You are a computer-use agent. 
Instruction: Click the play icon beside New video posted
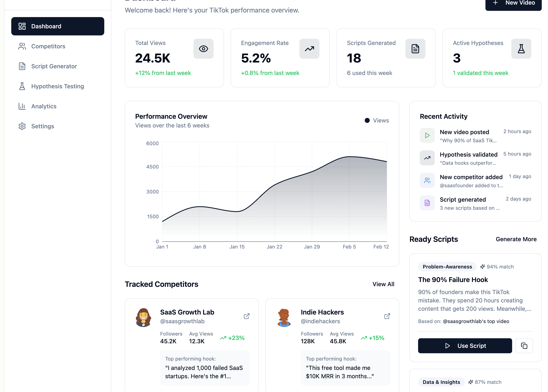point(427,135)
